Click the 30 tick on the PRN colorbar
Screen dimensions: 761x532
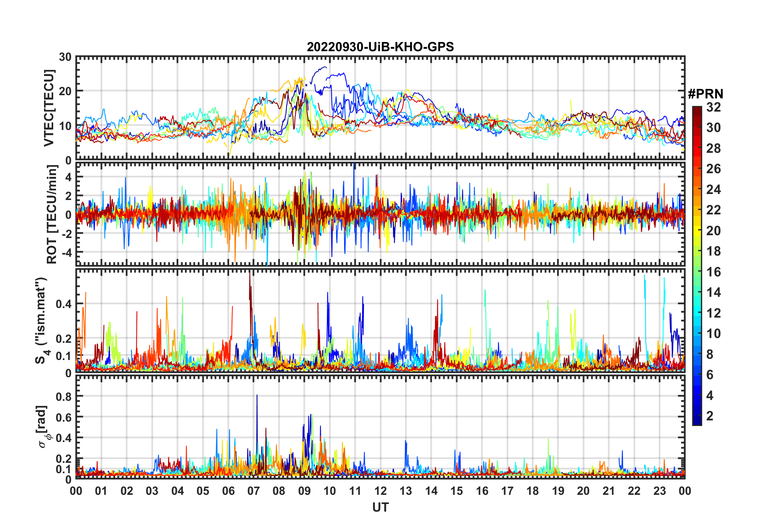pos(713,128)
